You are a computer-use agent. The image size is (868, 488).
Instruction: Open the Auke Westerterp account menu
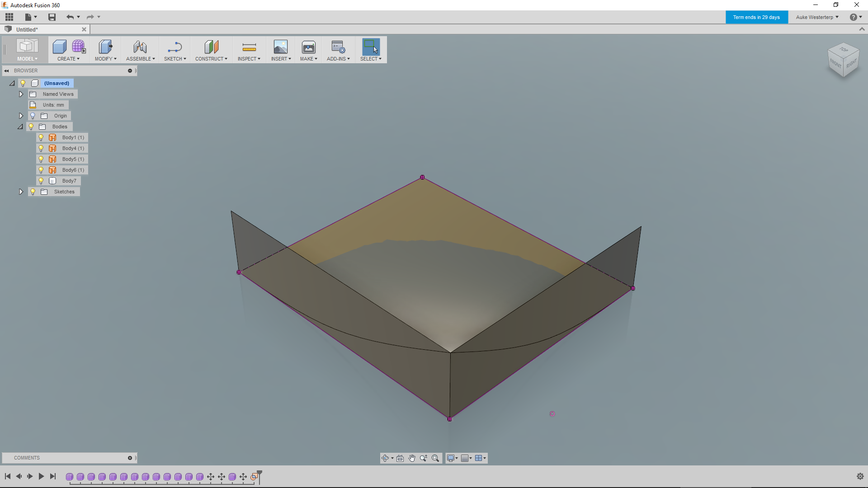(x=816, y=17)
